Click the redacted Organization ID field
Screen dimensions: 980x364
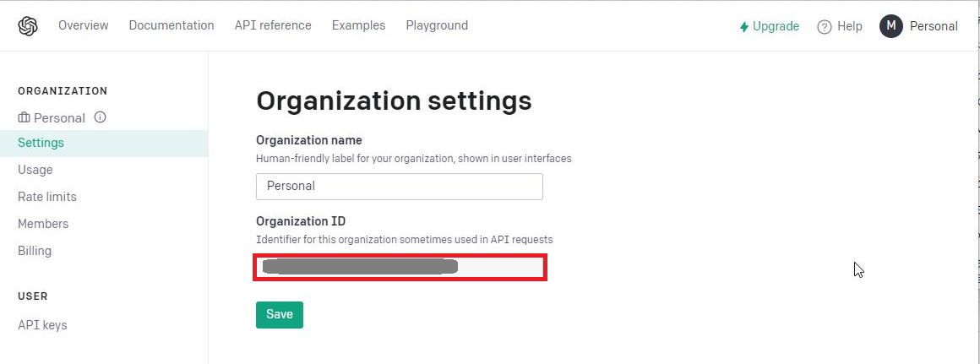pos(400,267)
